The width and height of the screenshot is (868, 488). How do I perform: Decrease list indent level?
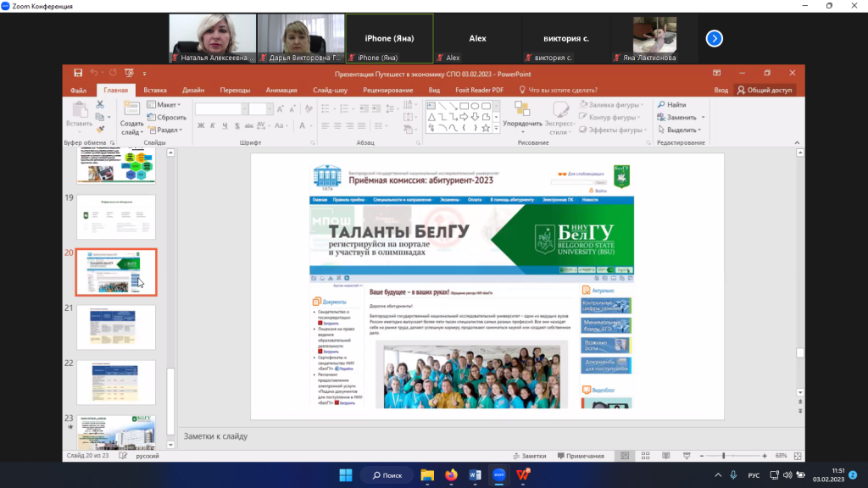click(364, 109)
